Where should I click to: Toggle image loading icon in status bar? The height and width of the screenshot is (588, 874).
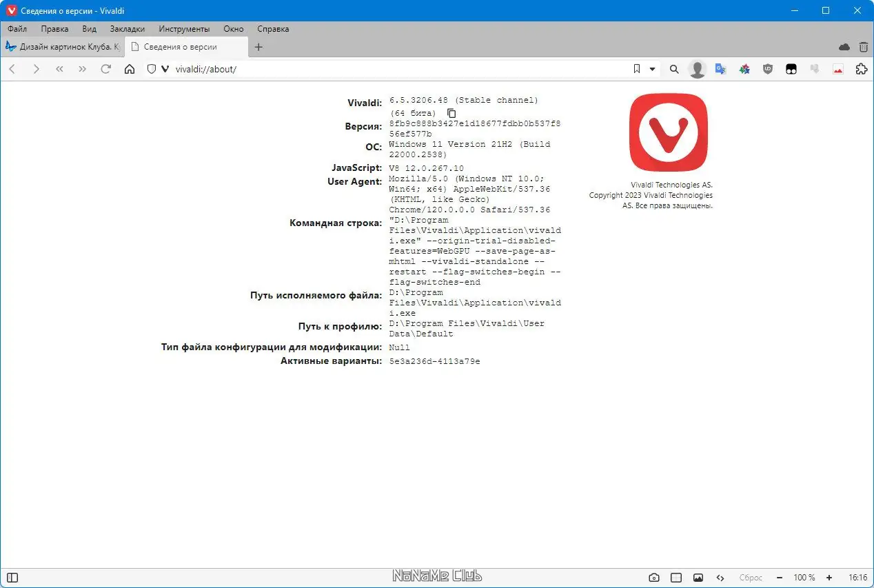click(x=698, y=578)
